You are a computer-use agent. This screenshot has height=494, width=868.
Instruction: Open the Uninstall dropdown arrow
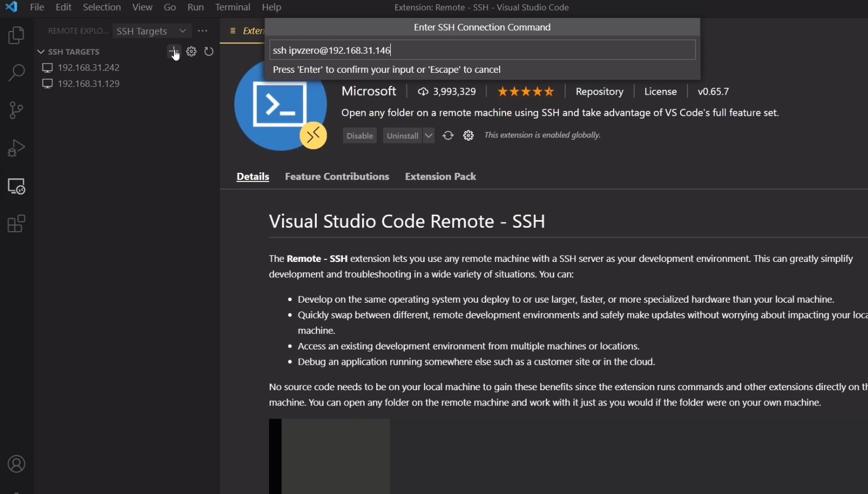click(429, 135)
